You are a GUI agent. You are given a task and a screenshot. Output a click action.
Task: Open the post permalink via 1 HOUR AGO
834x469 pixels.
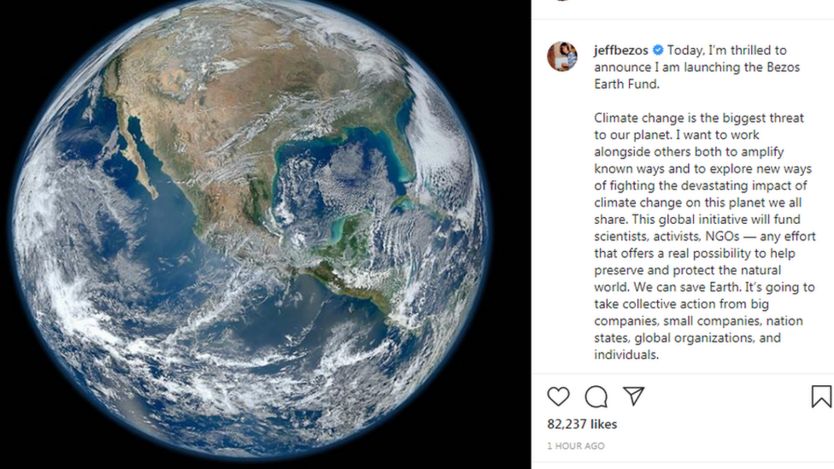point(575,446)
